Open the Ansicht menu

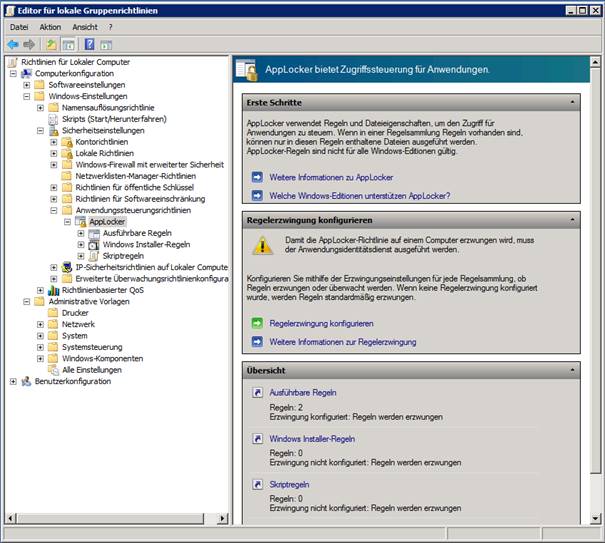pyautogui.click(x=85, y=27)
